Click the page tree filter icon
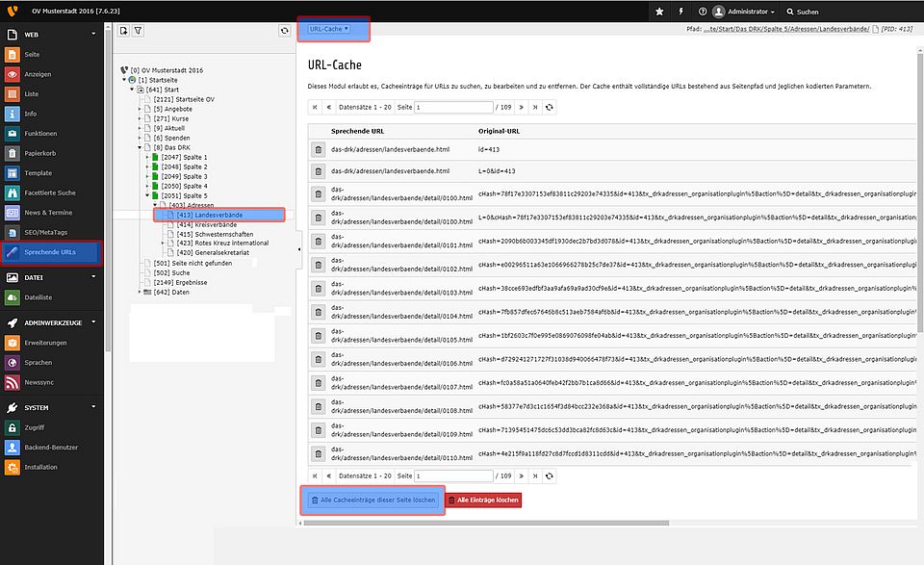The width and height of the screenshot is (924, 565). click(138, 31)
